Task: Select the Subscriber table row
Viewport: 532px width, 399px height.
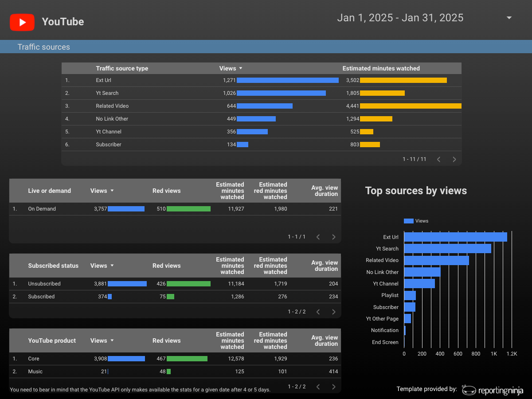Action: (x=261, y=145)
